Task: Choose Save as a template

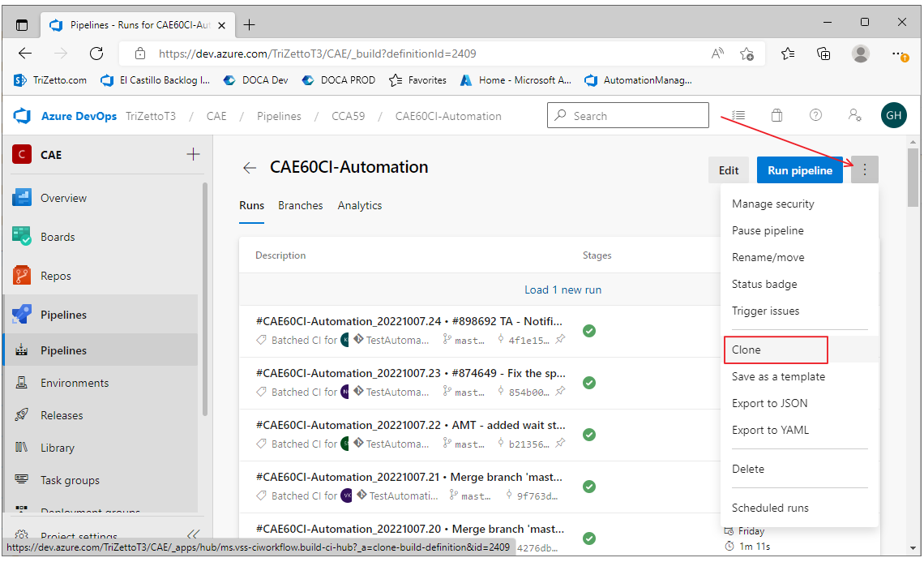Action: (778, 376)
